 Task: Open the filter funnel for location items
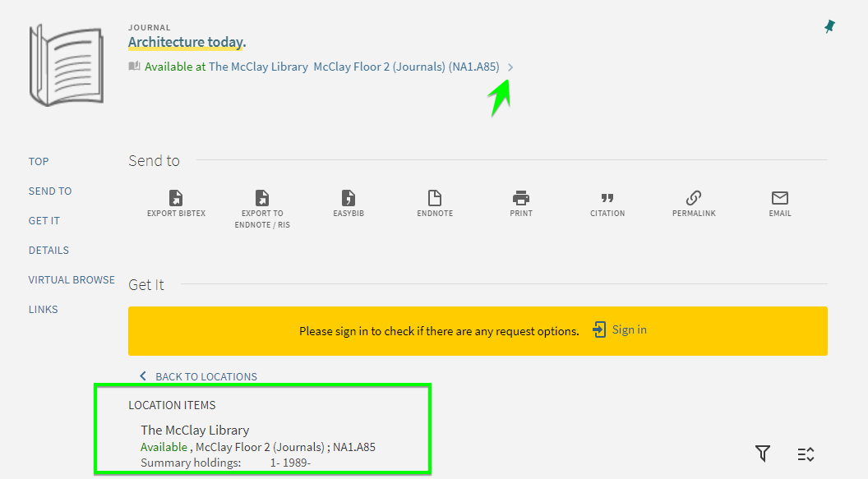pyautogui.click(x=763, y=453)
